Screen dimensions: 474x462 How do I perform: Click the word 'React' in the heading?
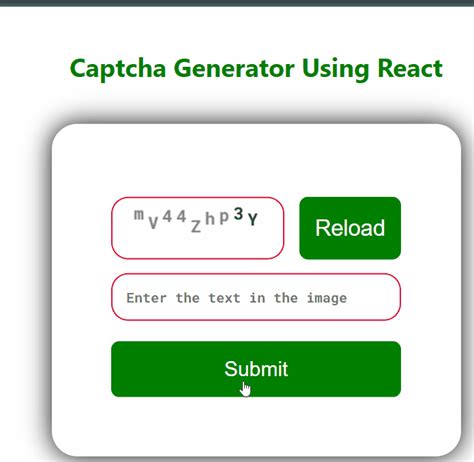[x=410, y=68]
